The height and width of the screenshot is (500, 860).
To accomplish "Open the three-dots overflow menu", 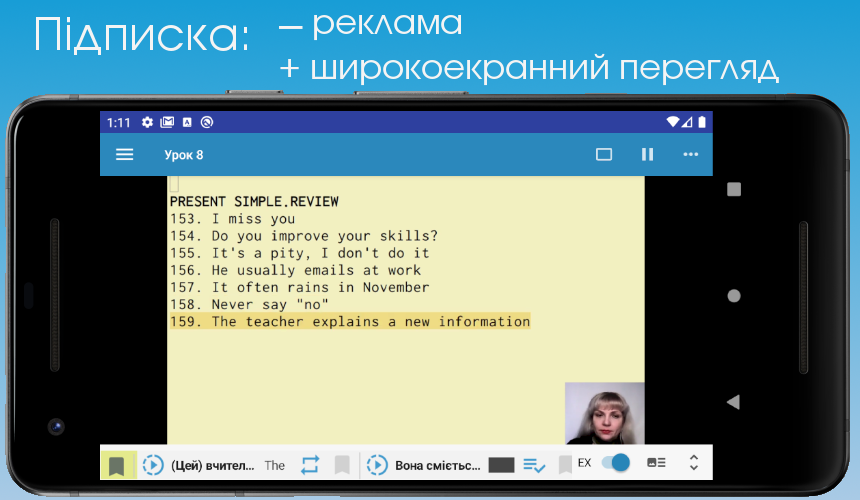I will click(x=691, y=155).
